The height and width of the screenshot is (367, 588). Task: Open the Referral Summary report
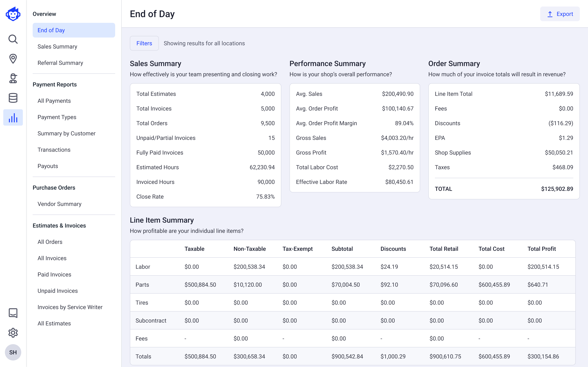point(60,63)
